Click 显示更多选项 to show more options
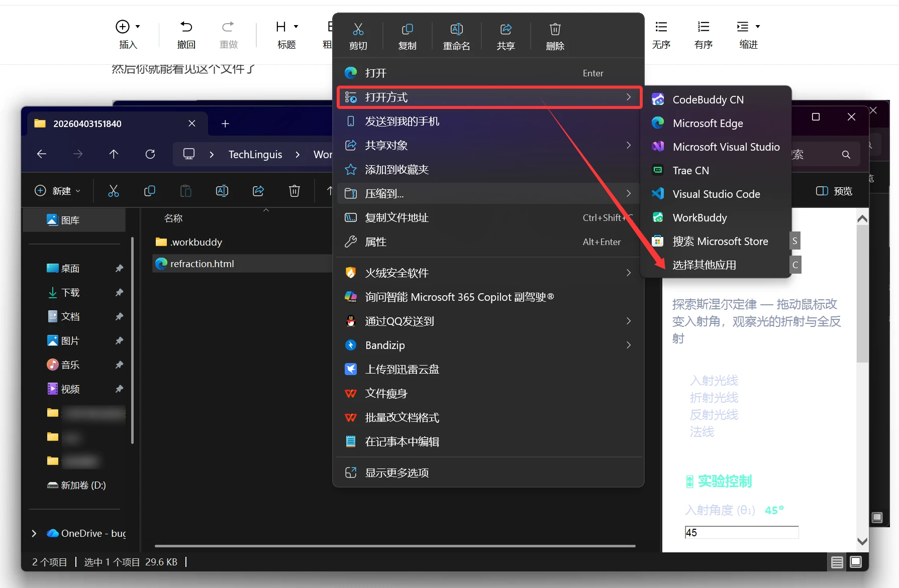Screen dimensions: 899x588 396,473
